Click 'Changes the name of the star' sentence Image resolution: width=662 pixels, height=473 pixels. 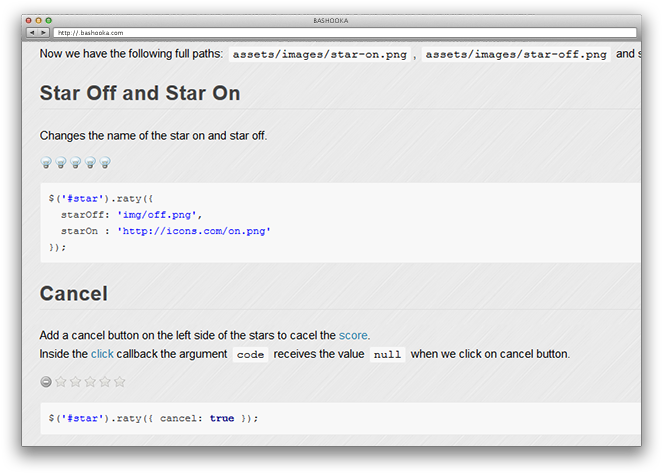153,136
